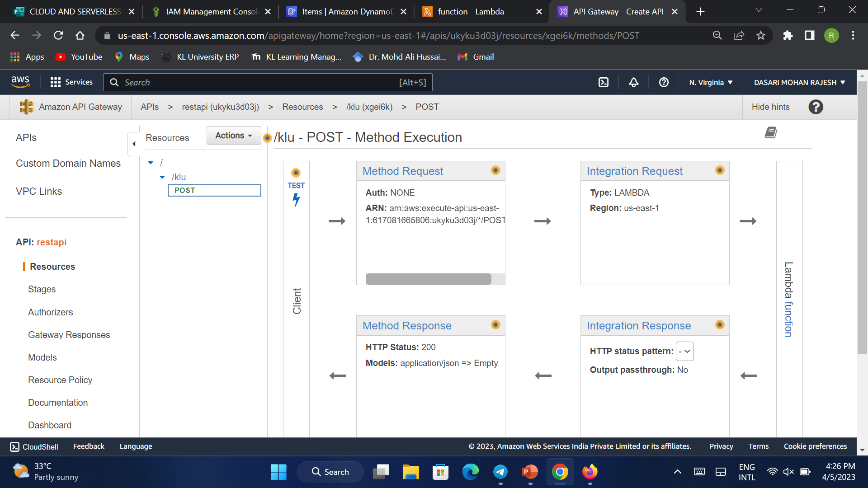Image resolution: width=868 pixels, height=488 pixels.
Task: Open the Integration Request link
Action: click(x=635, y=171)
